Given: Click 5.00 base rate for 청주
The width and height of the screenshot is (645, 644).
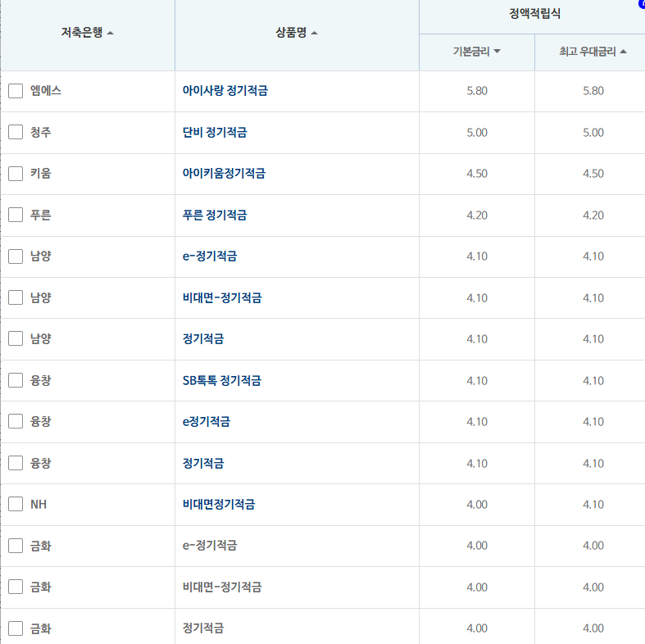Looking at the screenshot, I should coord(477,133).
